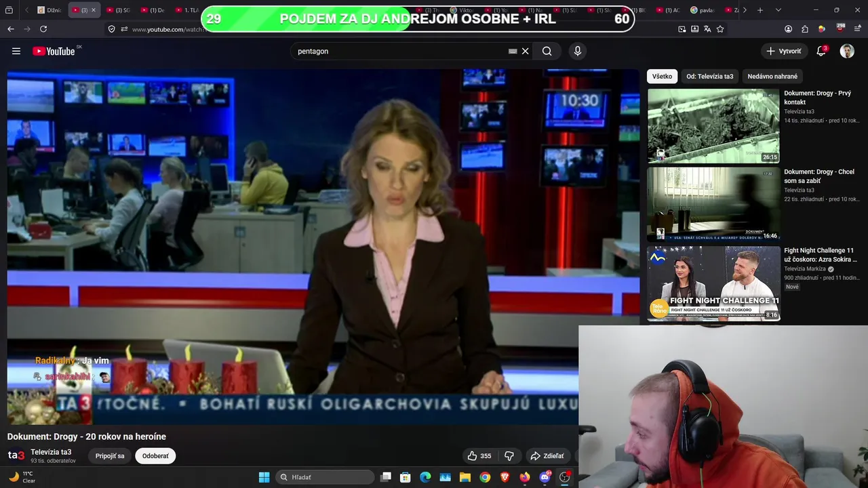The image size is (868, 488).
Task: Open the YouTube notifications bell
Action: click(821, 51)
